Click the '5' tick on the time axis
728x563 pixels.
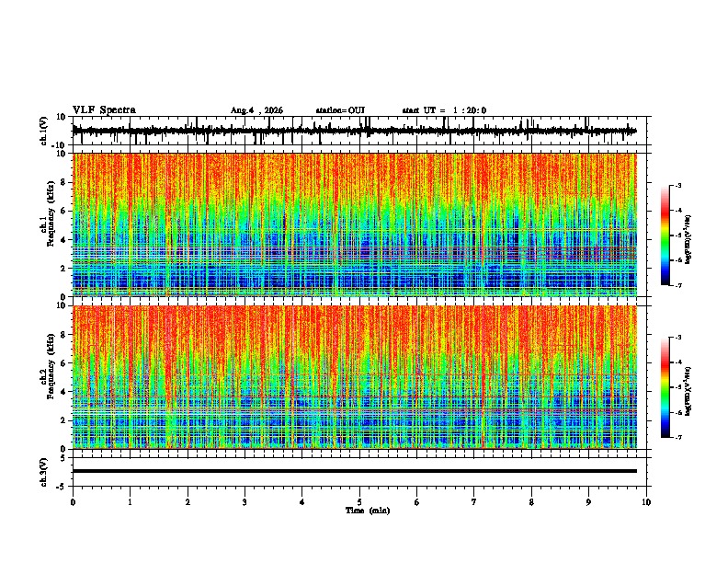point(359,502)
